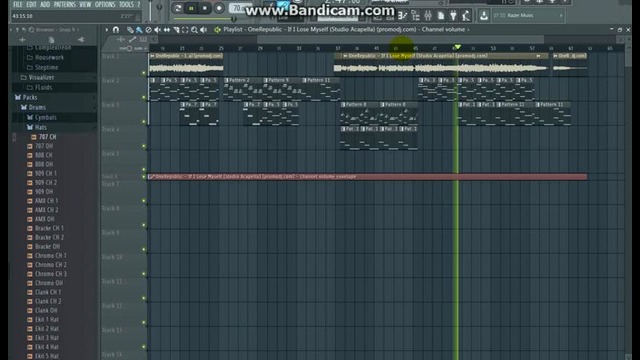
Task: Select the dashed-rectangle Select tool
Action: pos(185,30)
